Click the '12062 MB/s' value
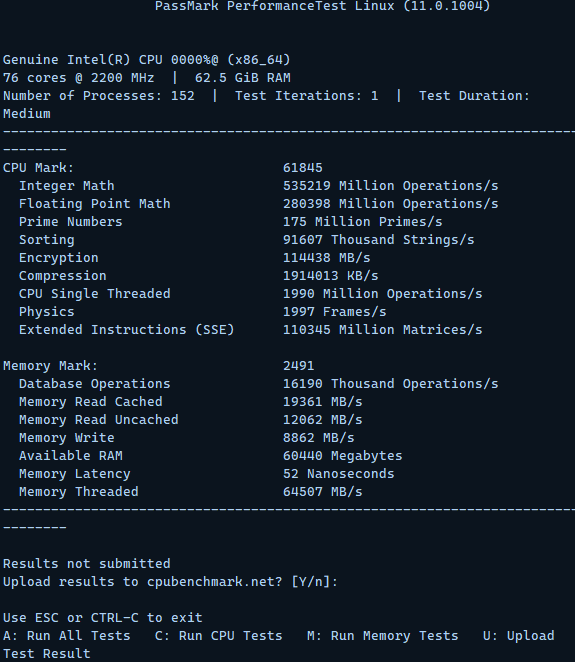575x662 pixels. point(323,420)
